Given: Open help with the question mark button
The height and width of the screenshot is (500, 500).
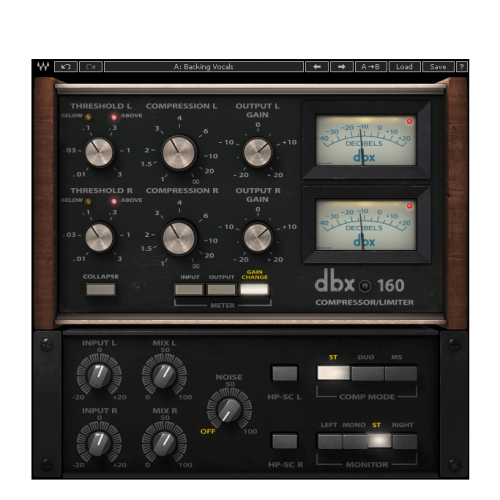Looking at the screenshot, I should tap(462, 67).
